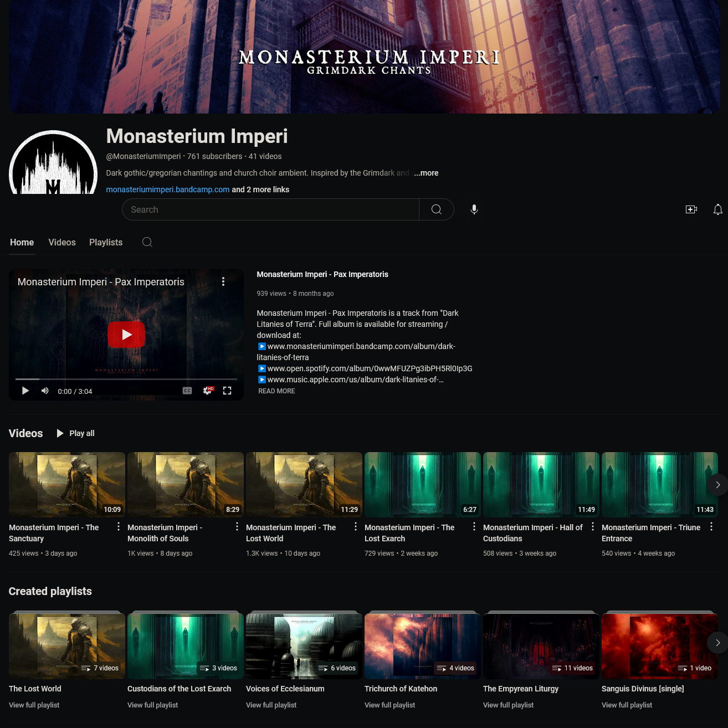Image resolution: width=728 pixels, height=728 pixels.
Task: Open the create video icon
Action: pos(691,209)
